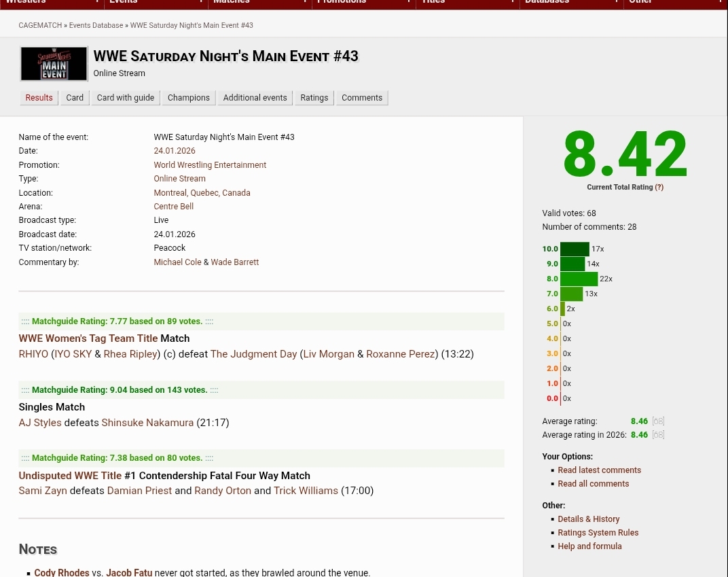Click the 6.0 rating bar with 2x
This screenshot has width=728, height=577.
click(x=563, y=309)
